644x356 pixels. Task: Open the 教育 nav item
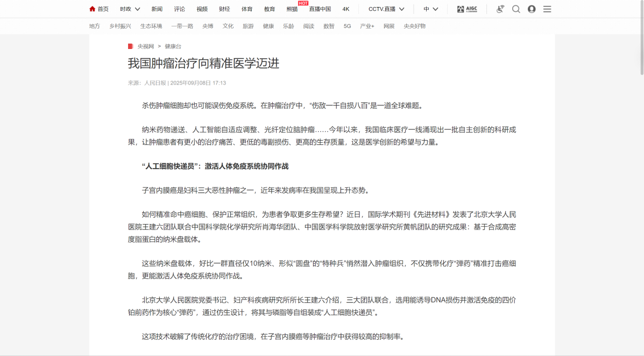pyautogui.click(x=270, y=9)
